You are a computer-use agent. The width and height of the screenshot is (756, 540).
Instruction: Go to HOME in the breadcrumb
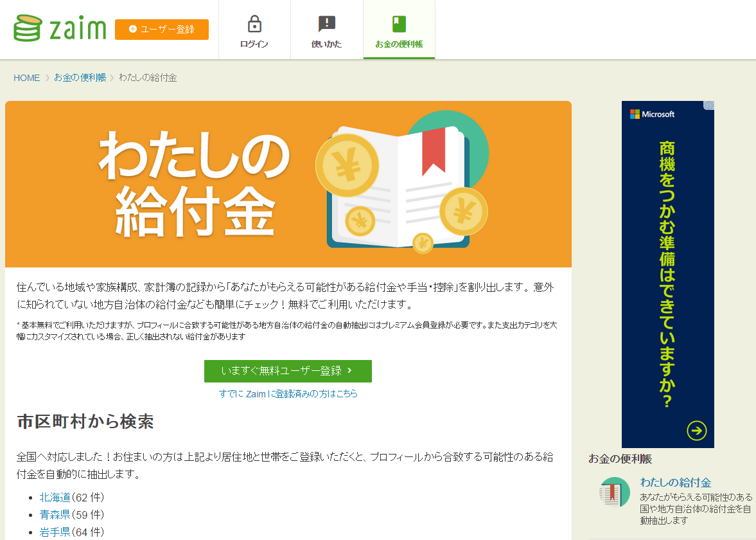[26, 78]
